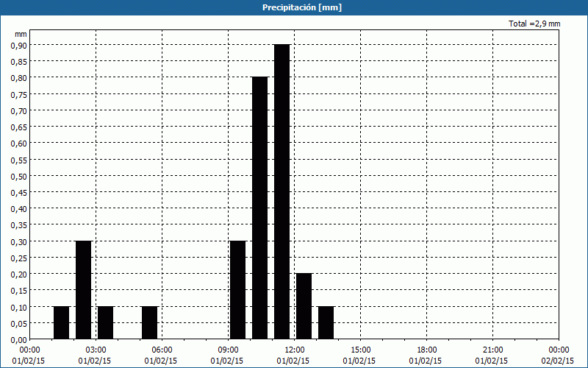Viewport: 588px width, 368px height.
Task: Click the Precipitación [mm] title bar
Action: [x=294, y=7]
